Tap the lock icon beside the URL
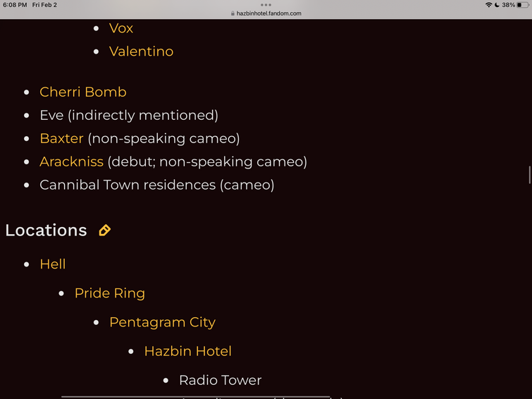Screen dimensions: 532x399 pyautogui.click(x=233, y=13)
